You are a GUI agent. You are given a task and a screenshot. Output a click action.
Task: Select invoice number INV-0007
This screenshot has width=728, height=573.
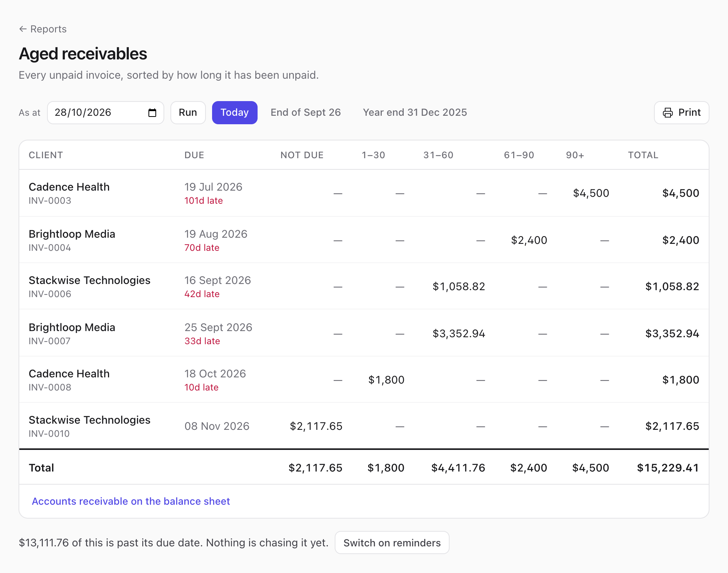pos(50,341)
